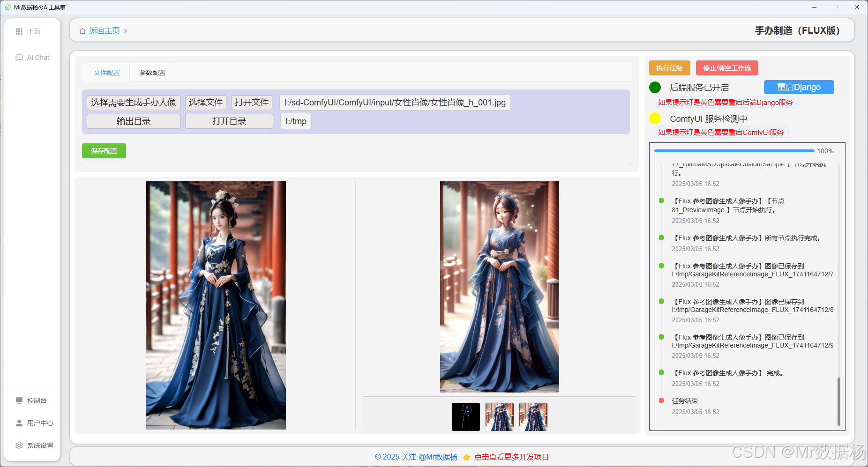
Task: Click the yellow ComfyUI status indicator
Action: tap(655, 119)
